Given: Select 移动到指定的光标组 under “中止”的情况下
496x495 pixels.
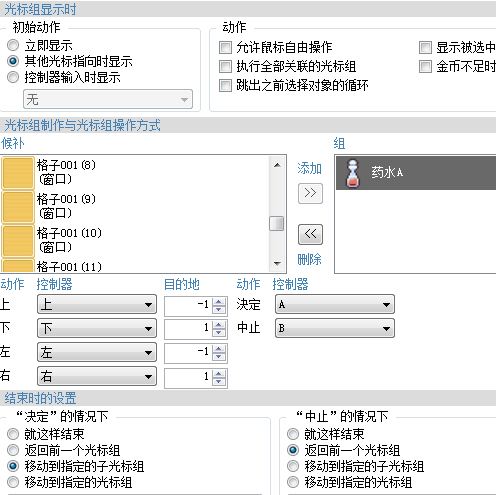Looking at the screenshot, I should pos(293,482).
